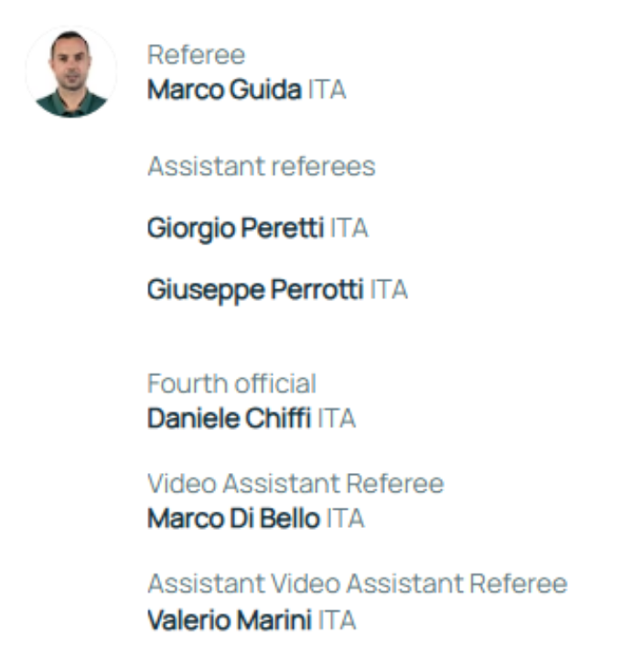Click the first name 'Giuseppe'
This screenshot has height=646, width=644.
pos(205,290)
